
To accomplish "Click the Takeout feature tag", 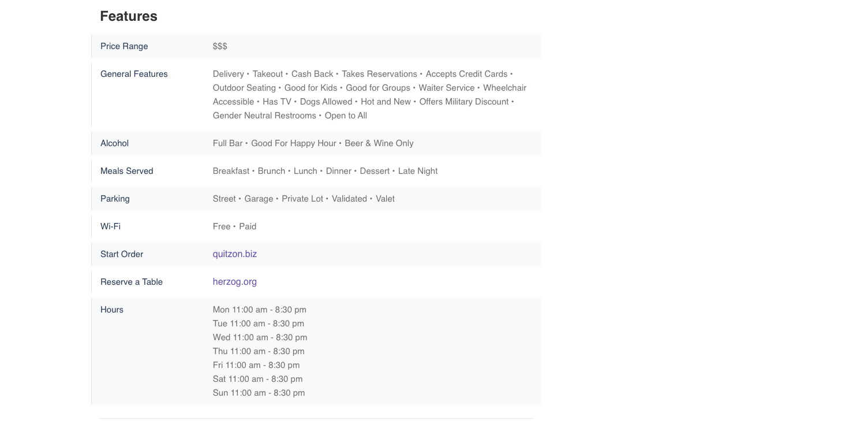I will tap(267, 74).
